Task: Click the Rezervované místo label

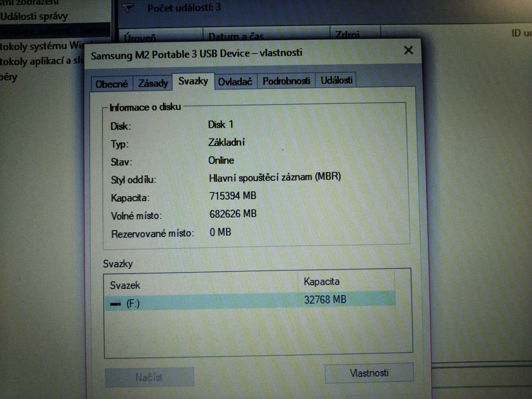Action: pyautogui.click(x=152, y=234)
